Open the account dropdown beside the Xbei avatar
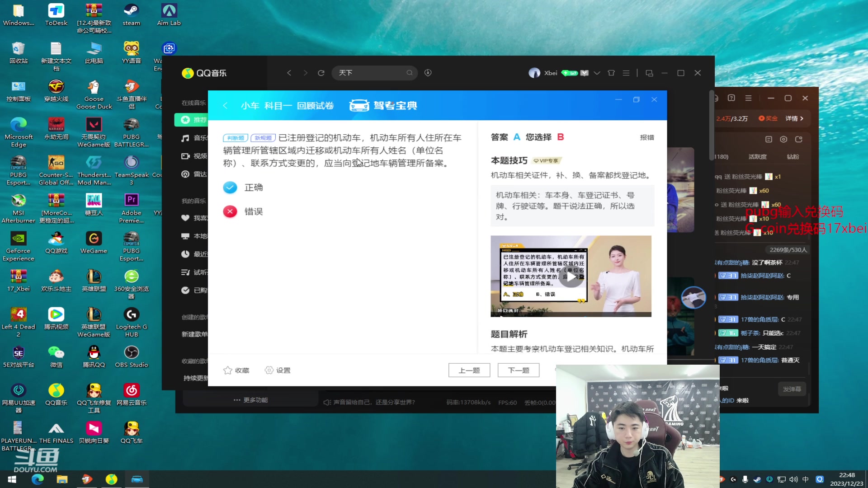This screenshot has height=488, width=868. point(597,73)
